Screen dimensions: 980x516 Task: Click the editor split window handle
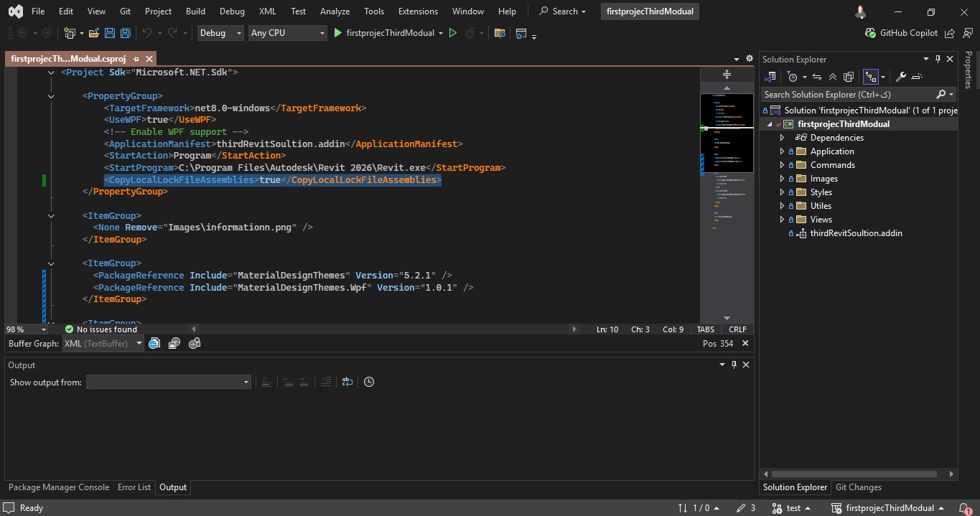pyautogui.click(x=727, y=75)
